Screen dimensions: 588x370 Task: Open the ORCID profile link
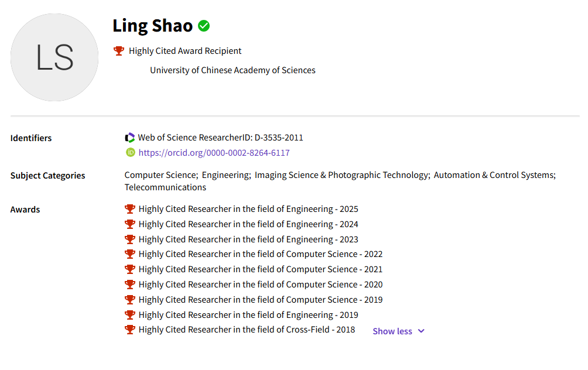[x=214, y=153]
